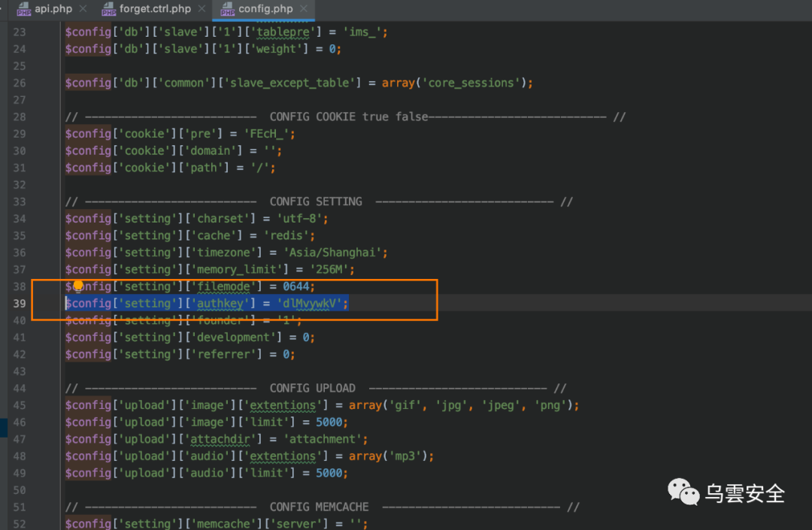The width and height of the screenshot is (812, 530).
Task: Click the 'memcache' key on line 52
Action: tap(224, 524)
